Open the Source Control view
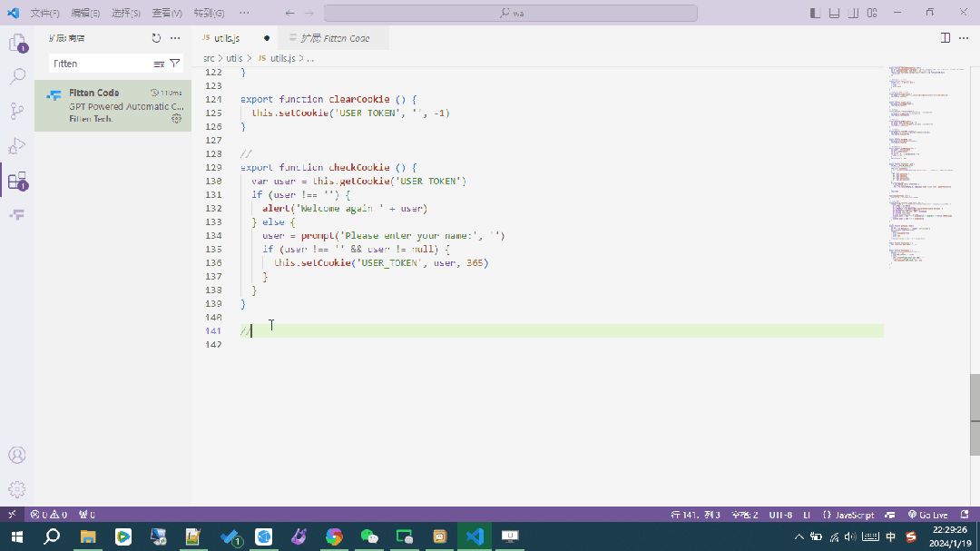The image size is (980, 551). pos(17,112)
